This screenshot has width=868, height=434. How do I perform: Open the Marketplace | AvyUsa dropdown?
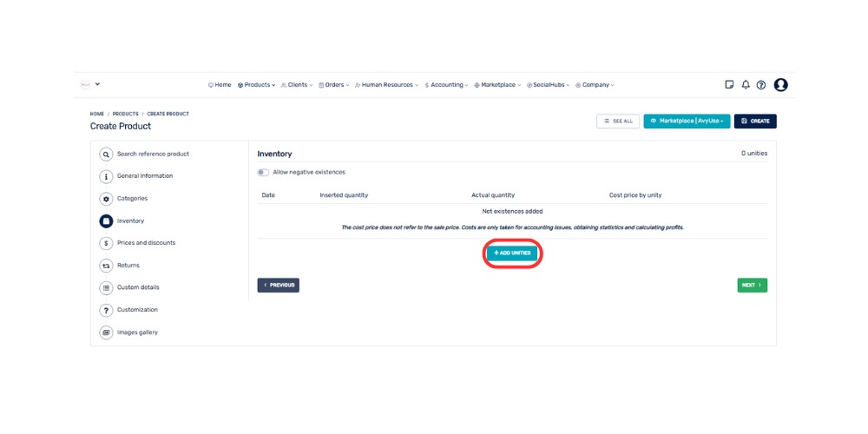pyautogui.click(x=687, y=122)
